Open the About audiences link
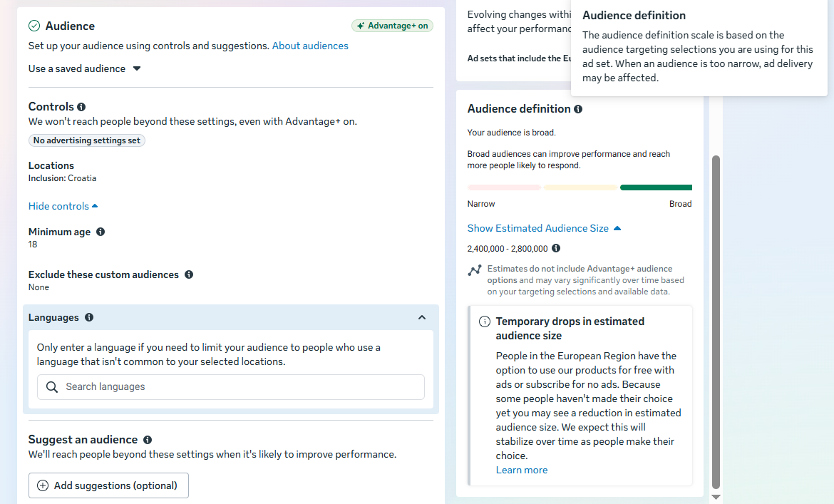The height and width of the screenshot is (504, 834). pos(310,46)
